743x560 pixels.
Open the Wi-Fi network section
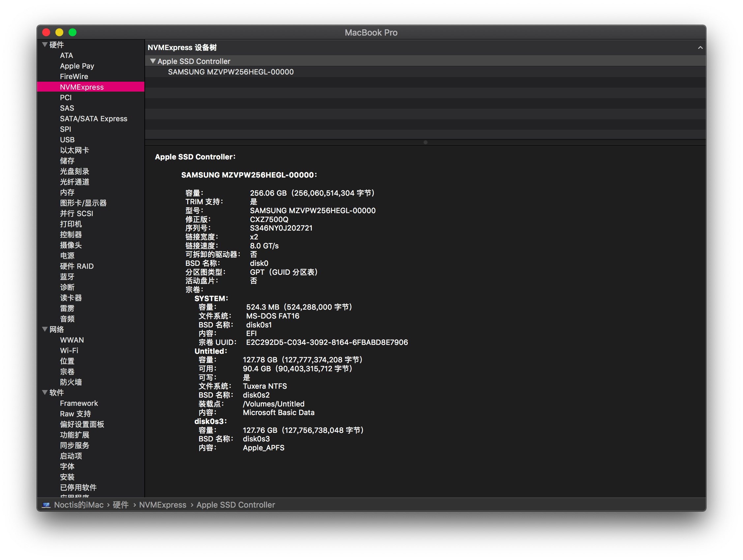(x=69, y=350)
